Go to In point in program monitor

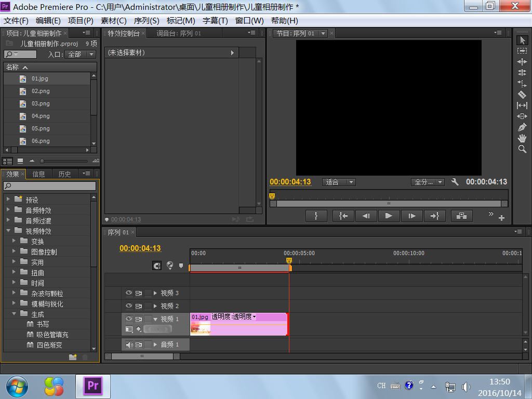pyautogui.click(x=343, y=216)
